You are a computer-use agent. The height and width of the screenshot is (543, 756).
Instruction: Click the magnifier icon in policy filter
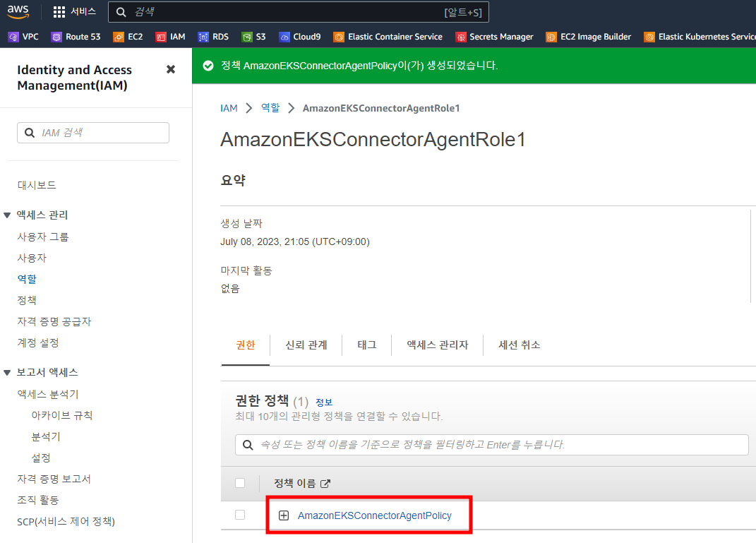[248, 445]
